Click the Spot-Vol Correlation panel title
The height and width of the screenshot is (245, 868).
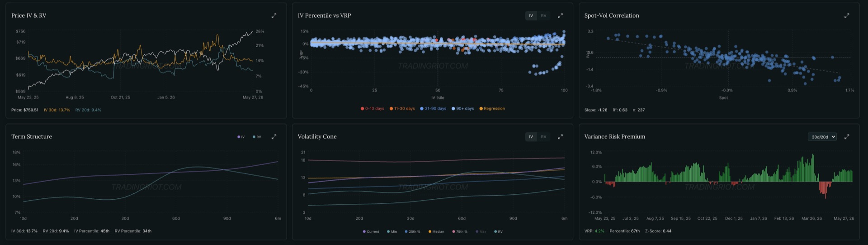(x=611, y=15)
